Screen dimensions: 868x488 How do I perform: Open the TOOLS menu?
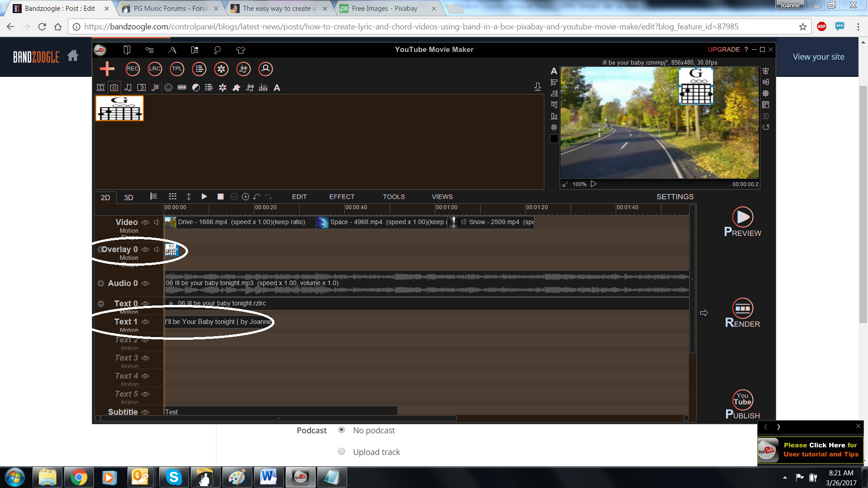[394, 197]
